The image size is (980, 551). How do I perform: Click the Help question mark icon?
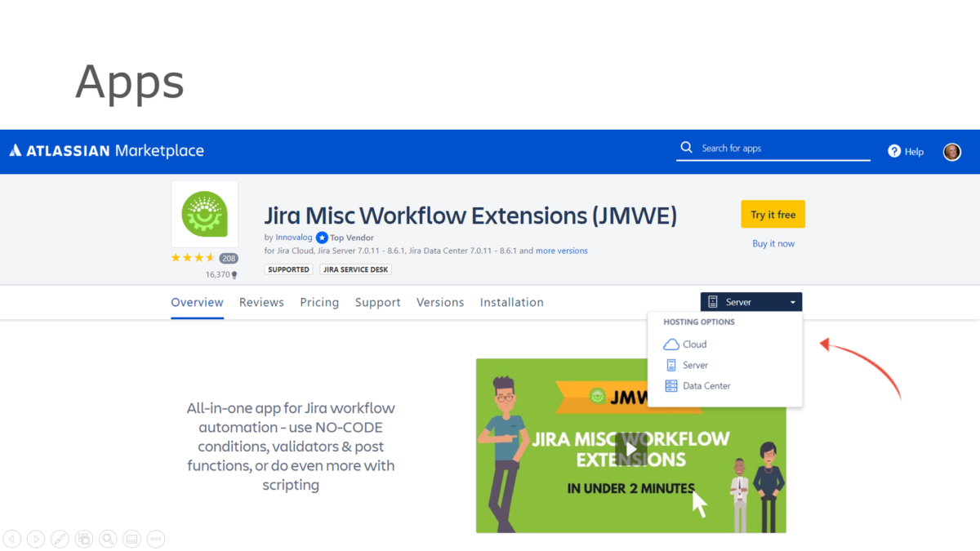point(893,151)
